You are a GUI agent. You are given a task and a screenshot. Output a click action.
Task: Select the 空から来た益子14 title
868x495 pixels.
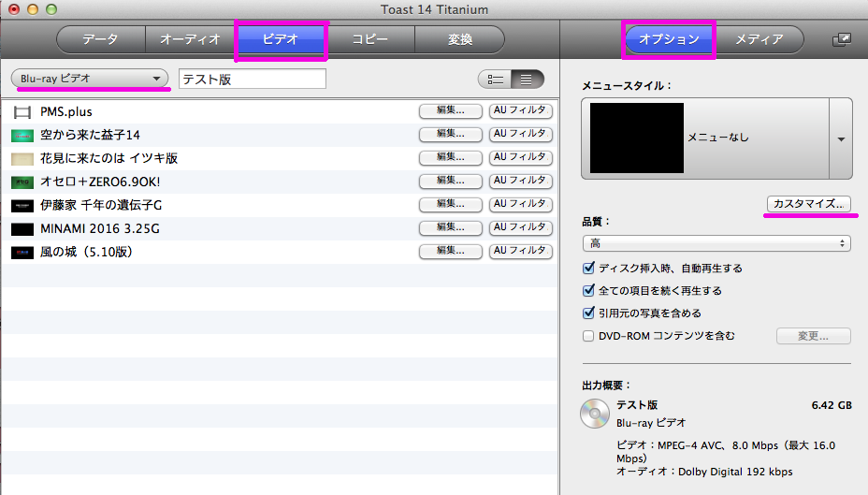tap(90, 135)
